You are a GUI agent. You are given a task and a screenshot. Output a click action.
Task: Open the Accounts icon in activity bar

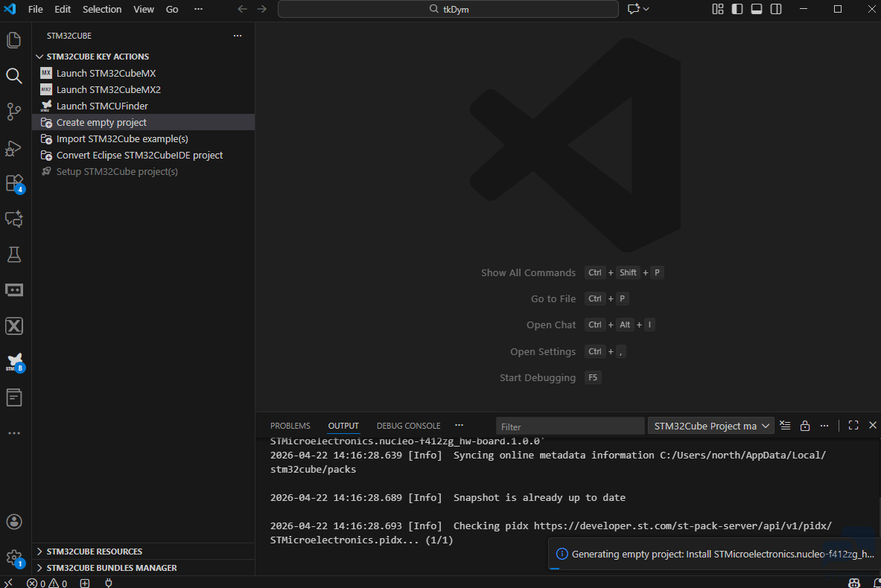click(x=14, y=522)
